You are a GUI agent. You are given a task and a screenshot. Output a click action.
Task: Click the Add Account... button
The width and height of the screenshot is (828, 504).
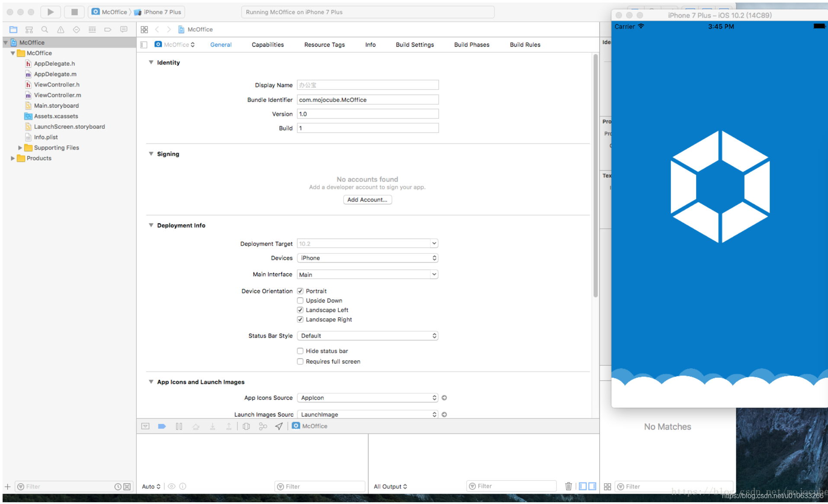pyautogui.click(x=368, y=200)
